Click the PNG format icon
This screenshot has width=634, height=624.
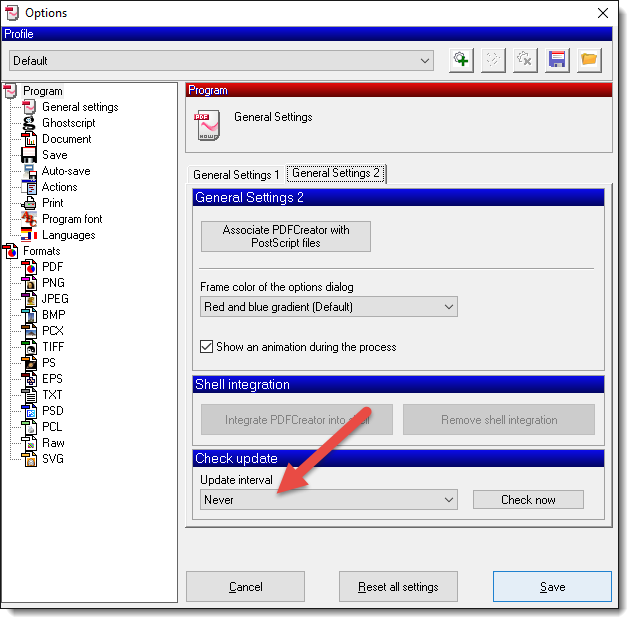tap(29, 283)
